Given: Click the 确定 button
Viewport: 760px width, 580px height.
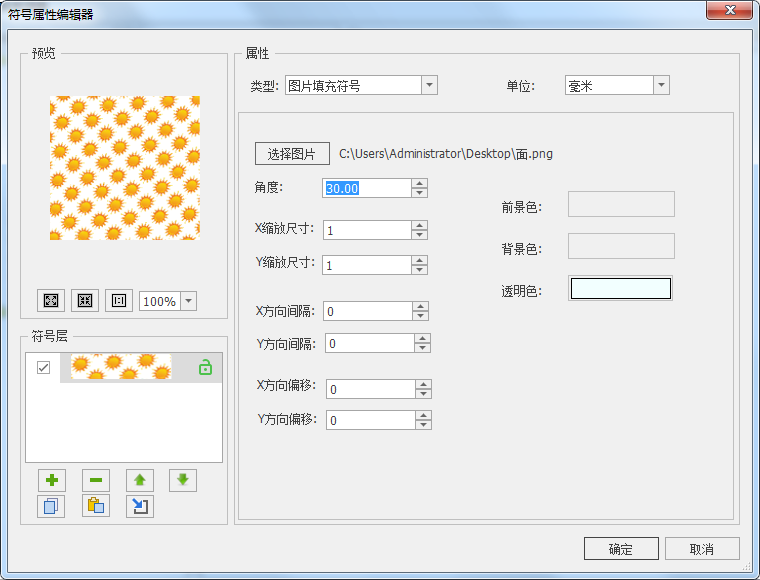Looking at the screenshot, I should pyautogui.click(x=621, y=549).
